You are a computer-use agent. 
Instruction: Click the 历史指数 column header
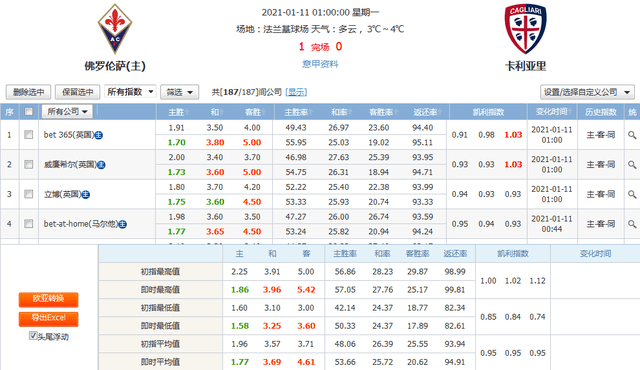[600, 112]
